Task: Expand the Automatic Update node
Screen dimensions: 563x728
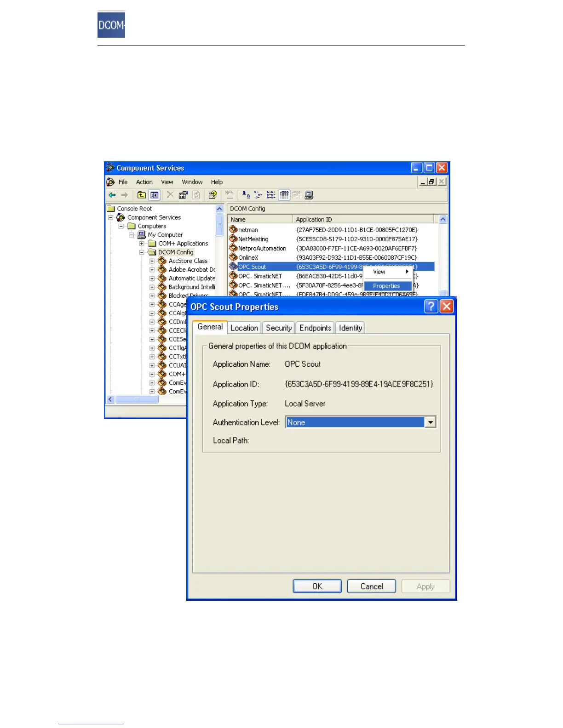Action: pyautogui.click(x=152, y=279)
